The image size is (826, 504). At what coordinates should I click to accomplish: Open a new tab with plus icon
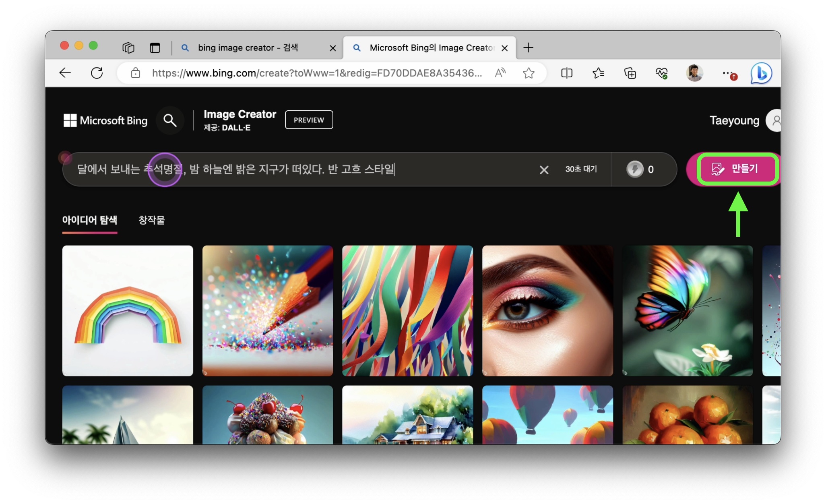[x=528, y=48]
